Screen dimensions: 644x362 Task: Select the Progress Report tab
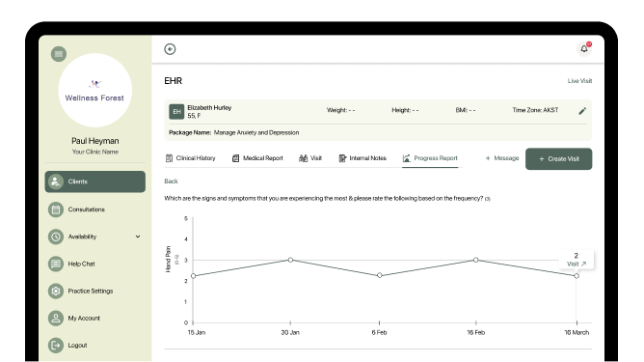pos(430,158)
